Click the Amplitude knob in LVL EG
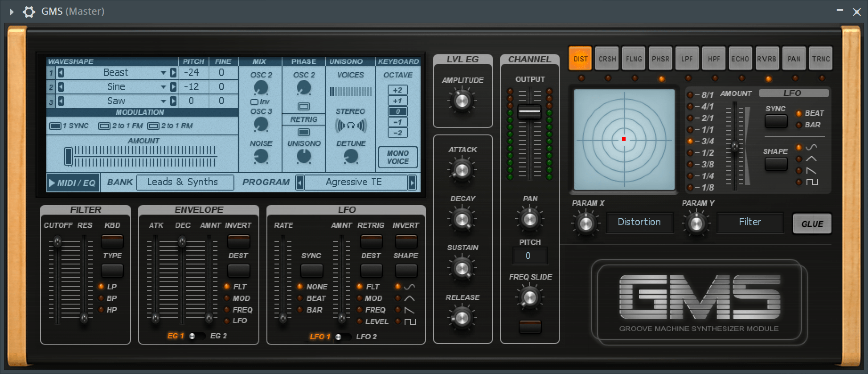This screenshot has height=374, width=868. [462, 100]
